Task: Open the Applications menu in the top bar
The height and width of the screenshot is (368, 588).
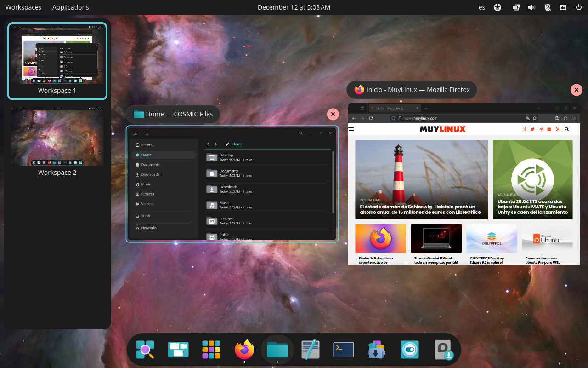Action: pos(70,7)
